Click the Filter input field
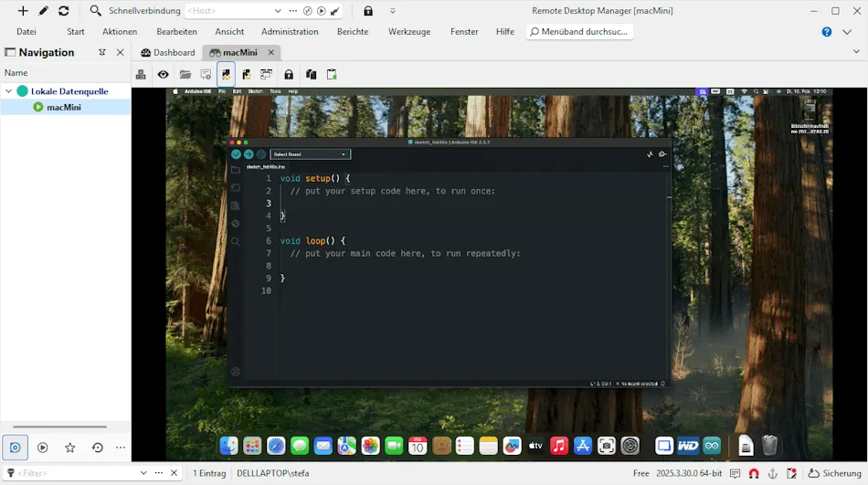Viewport: 868px width, 485px height. (73, 473)
